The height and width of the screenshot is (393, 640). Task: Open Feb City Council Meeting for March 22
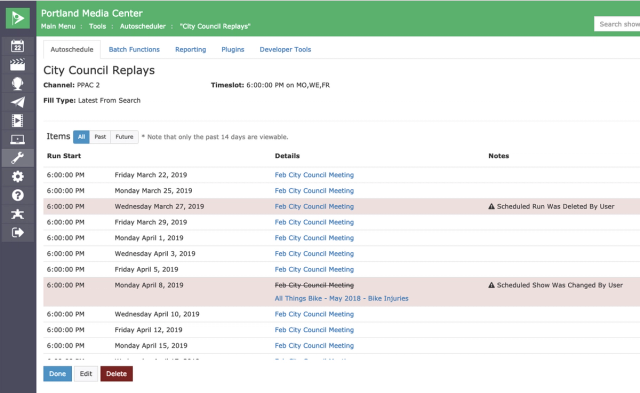pyautogui.click(x=314, y=175)
